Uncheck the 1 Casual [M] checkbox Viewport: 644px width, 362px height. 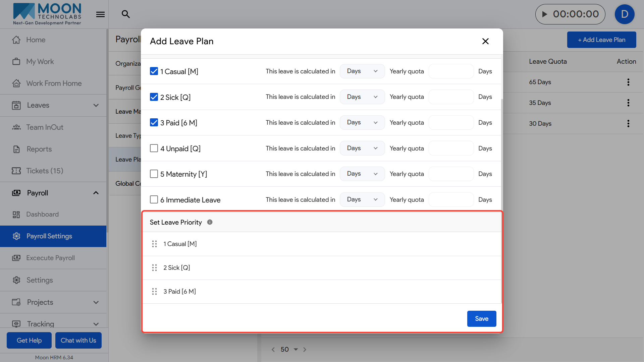[154, 71]
